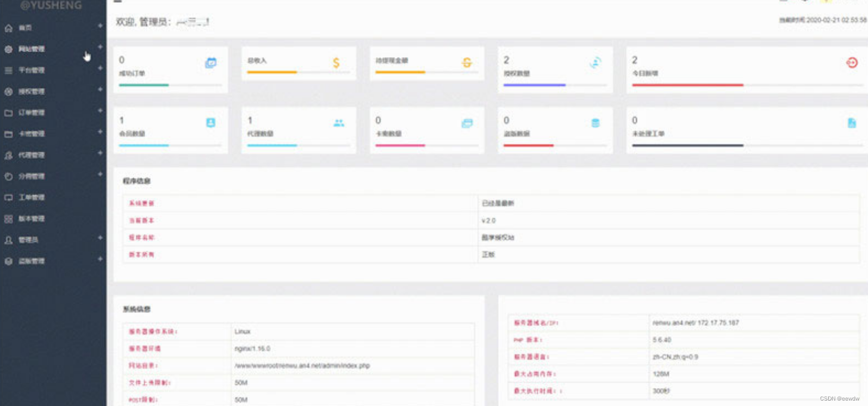Click the zh-CN server language value

(675, 357)
